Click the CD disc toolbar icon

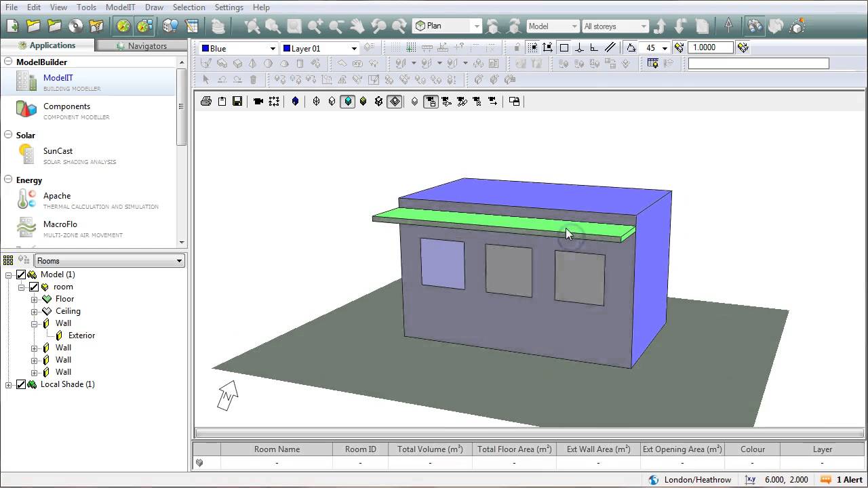(x=76, y=26)
